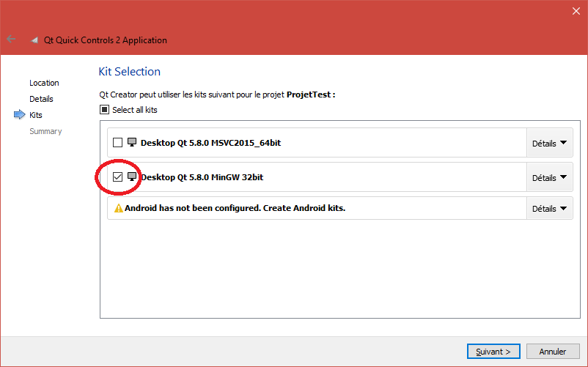
Task: Enable the Desktop Qt 5.8.0 MSVC2015_64bit kit
Action: (x=118, y=143)
